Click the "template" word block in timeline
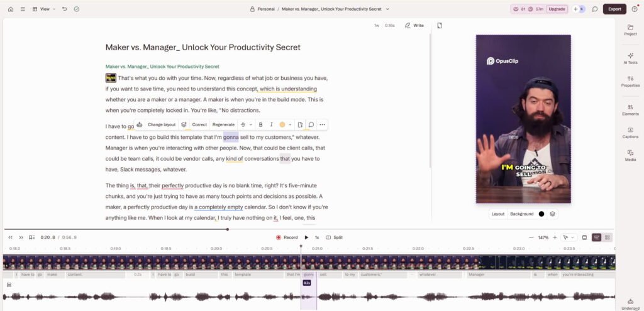Viewport: 644px width, 311px height. pos(258,275)
